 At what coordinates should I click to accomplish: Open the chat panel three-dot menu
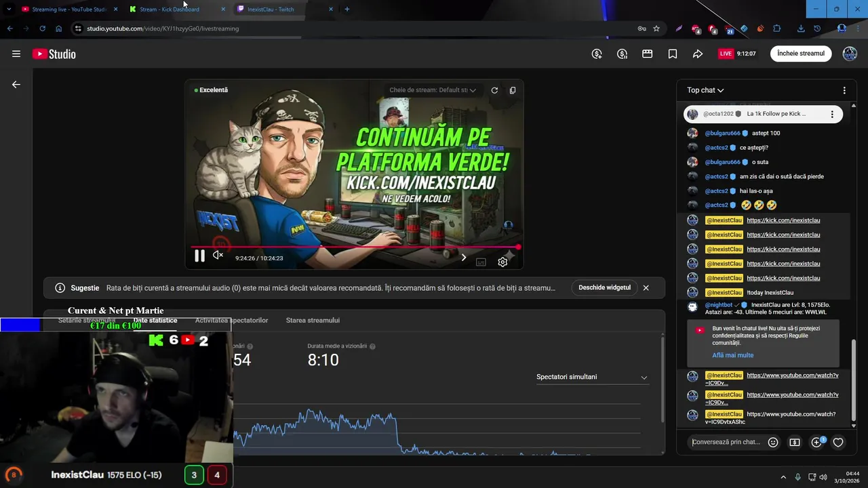(x=844, y=90)
